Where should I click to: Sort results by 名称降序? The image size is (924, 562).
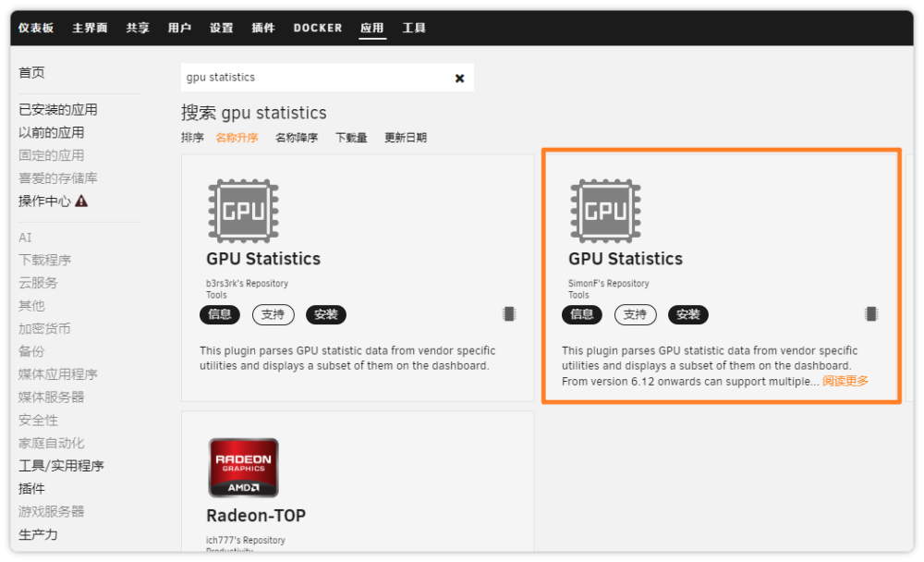tap(297, 138)
